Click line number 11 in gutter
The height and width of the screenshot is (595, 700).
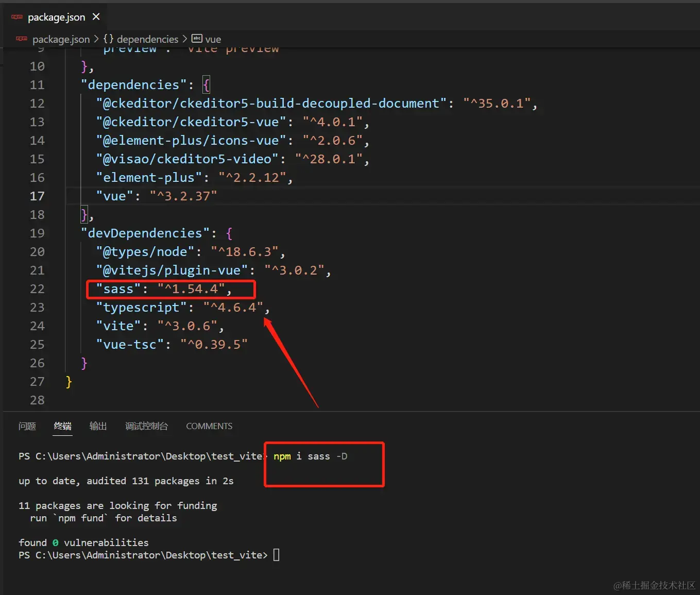click(x=37, y=85)
